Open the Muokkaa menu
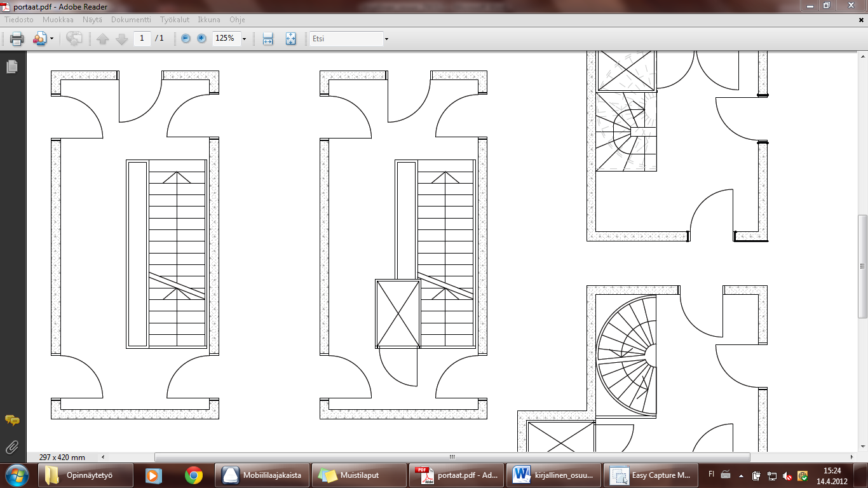This screenshot has width=868, height=488. click(58, 20)
